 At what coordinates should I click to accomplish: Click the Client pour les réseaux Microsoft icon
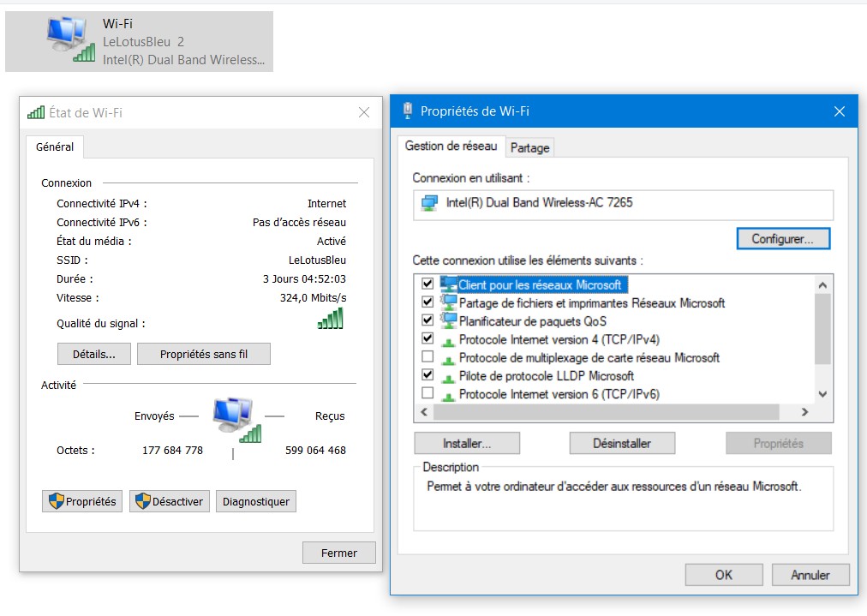coord(449,284)
